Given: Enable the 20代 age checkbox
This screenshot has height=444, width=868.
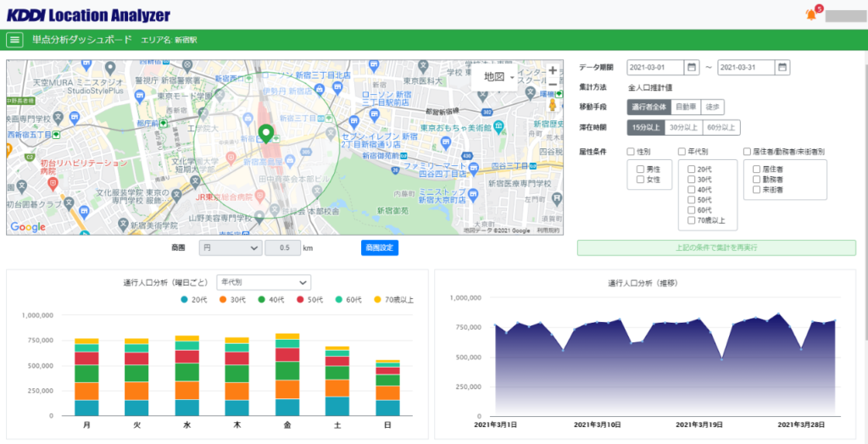Looking at the screenshot, I should tap(692, 169).
